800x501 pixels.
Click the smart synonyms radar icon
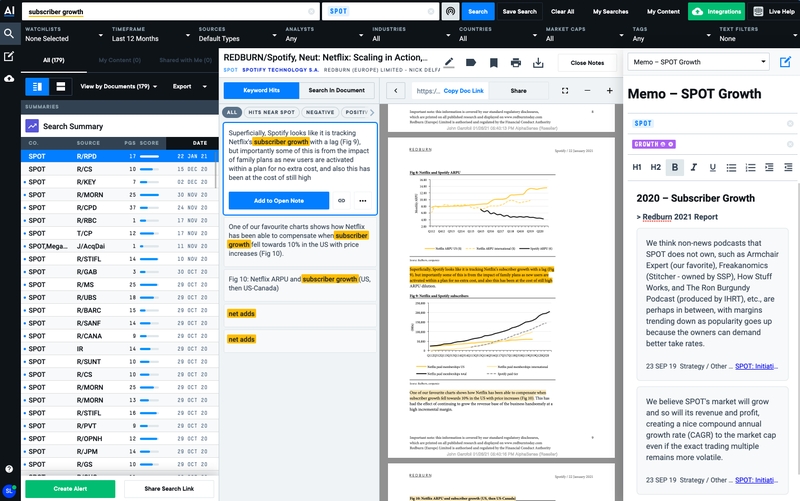450,11
